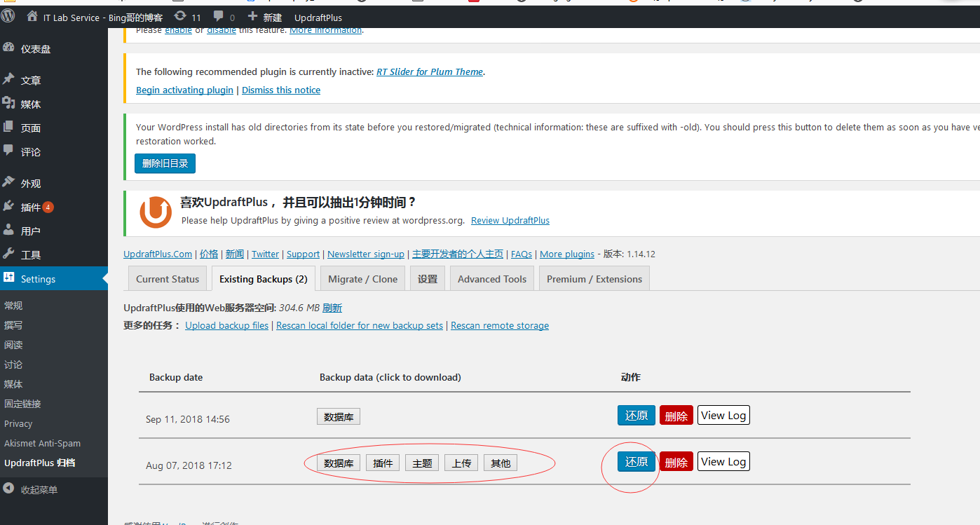Image resolution: width=980 pixels, height=525 pixels.
Task: Open the comments bubble icon in admin bar
Action: click(x=218, y=16)
